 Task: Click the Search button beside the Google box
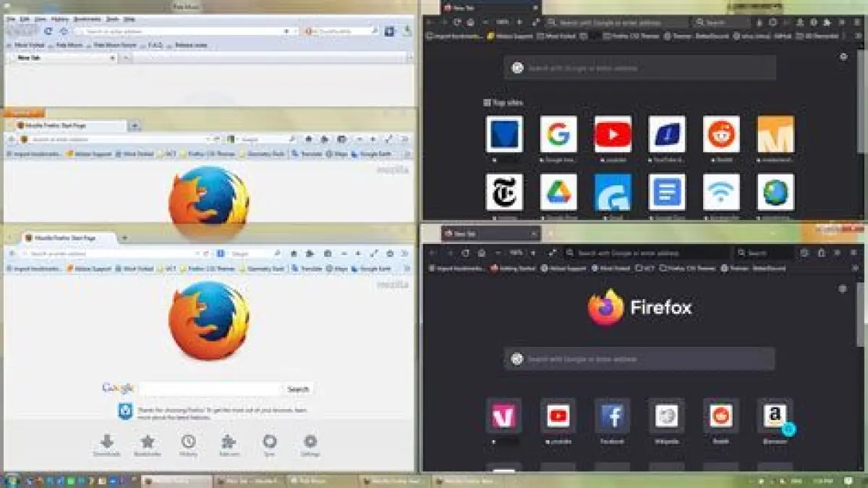click(x=298, y=389)
